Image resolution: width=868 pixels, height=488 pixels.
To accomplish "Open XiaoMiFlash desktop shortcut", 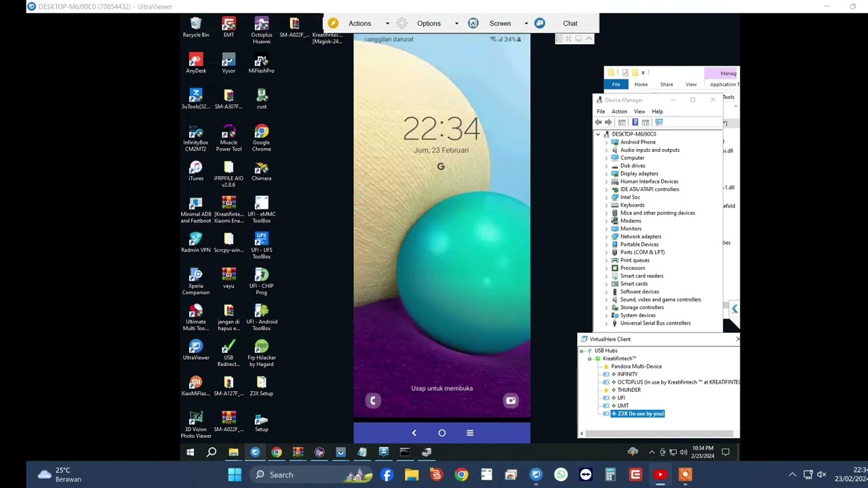I will coord(195,387).
